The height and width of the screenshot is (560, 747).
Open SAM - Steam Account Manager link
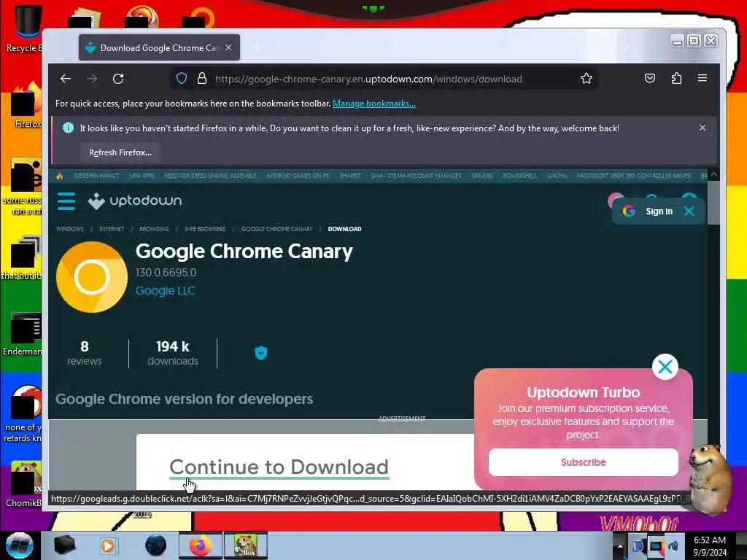[416, 176]
